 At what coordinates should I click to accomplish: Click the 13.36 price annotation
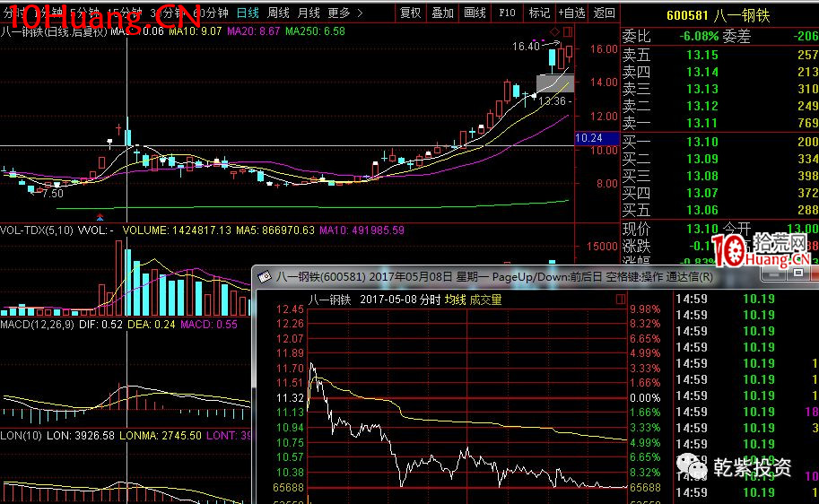[553, 100]
